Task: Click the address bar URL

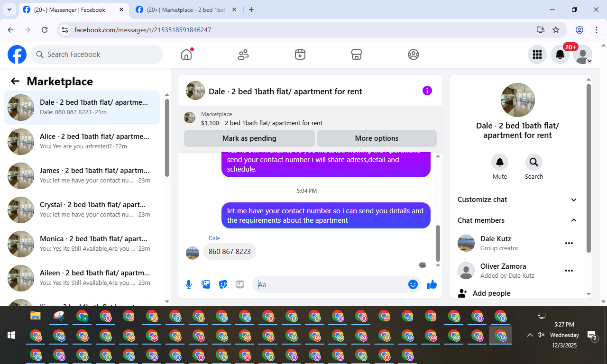Action: 143,30
